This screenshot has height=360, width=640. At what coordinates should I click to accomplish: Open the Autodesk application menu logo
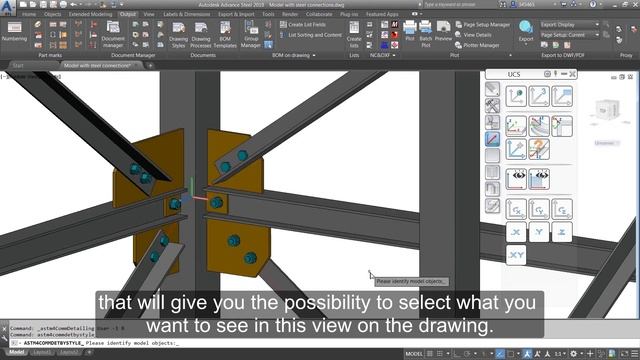coord(7,7)
